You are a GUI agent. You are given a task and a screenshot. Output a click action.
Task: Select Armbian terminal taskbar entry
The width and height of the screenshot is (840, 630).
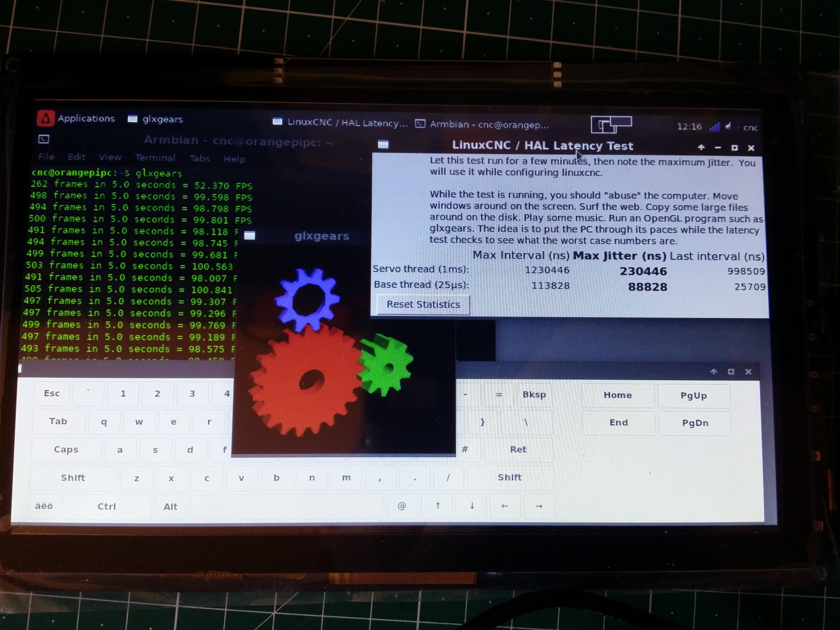(x=482, y=125)
